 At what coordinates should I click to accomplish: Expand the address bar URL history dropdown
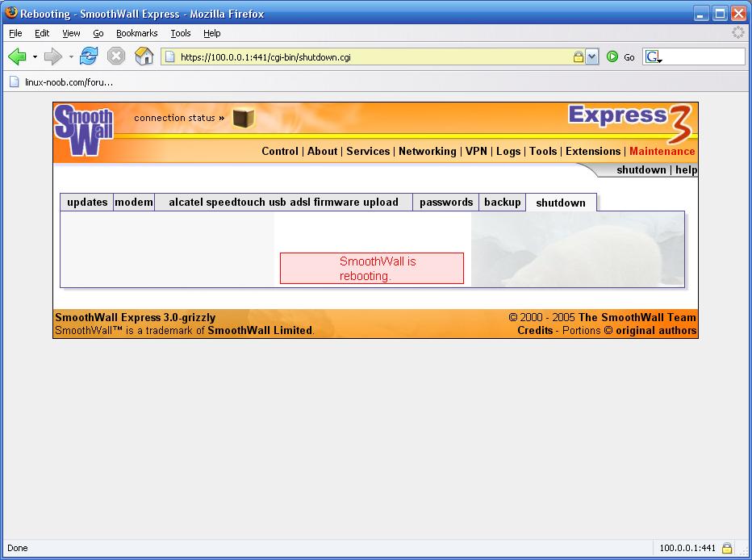point(591,57)
